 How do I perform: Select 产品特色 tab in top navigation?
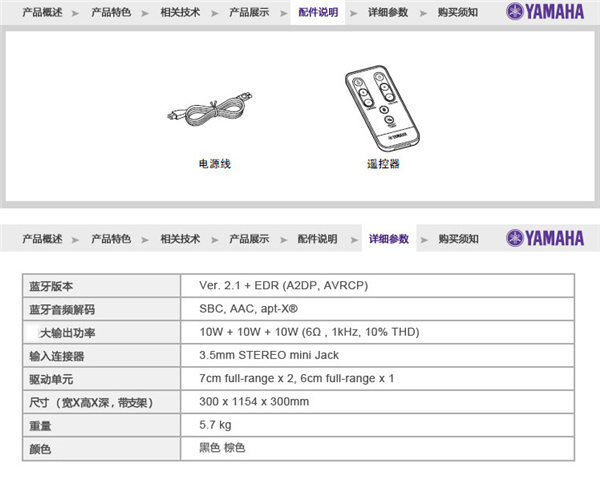pyautogui.click(x=111, y=13)
